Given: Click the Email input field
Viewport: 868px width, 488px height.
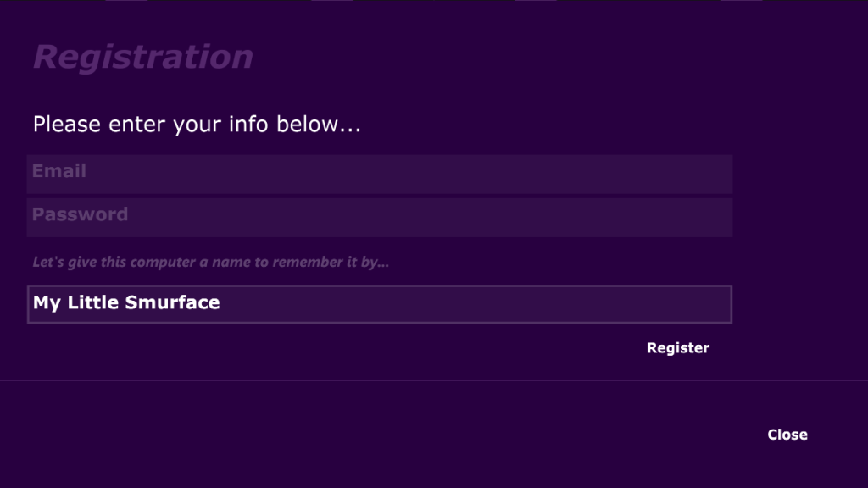Looking at the screenshot, I should click(380, 175).
